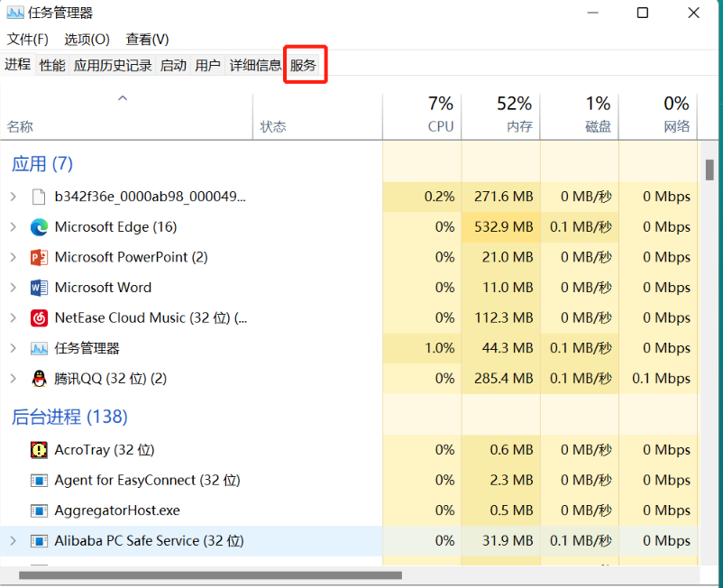Viewport: 723px width, 588px height.
Task: Select the AggregatorHost.exe process row
Action: click(x=135, y=510)
